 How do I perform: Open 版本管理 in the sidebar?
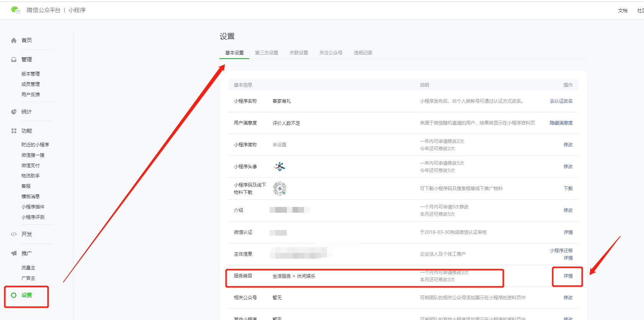(x=31, y=74)
